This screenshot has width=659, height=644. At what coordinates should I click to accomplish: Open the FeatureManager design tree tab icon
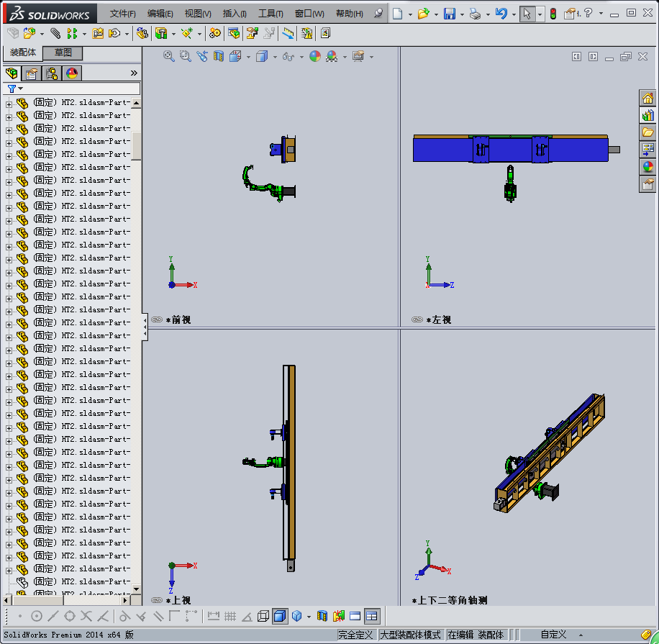coord(12,73)
